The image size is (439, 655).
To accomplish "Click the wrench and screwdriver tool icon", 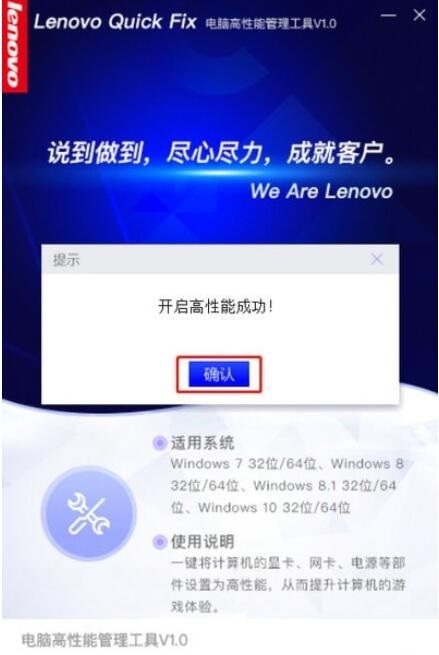I will 89,513.
